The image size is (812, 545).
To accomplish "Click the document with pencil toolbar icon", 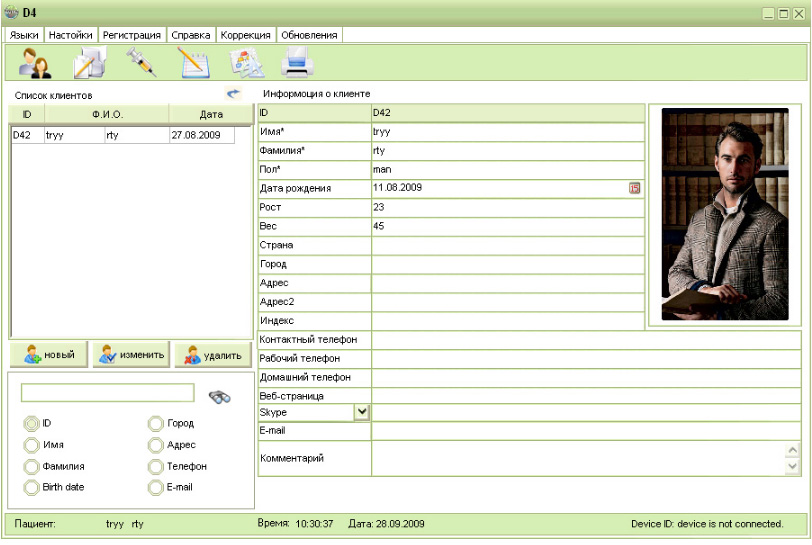I will [x=89, y=63].
